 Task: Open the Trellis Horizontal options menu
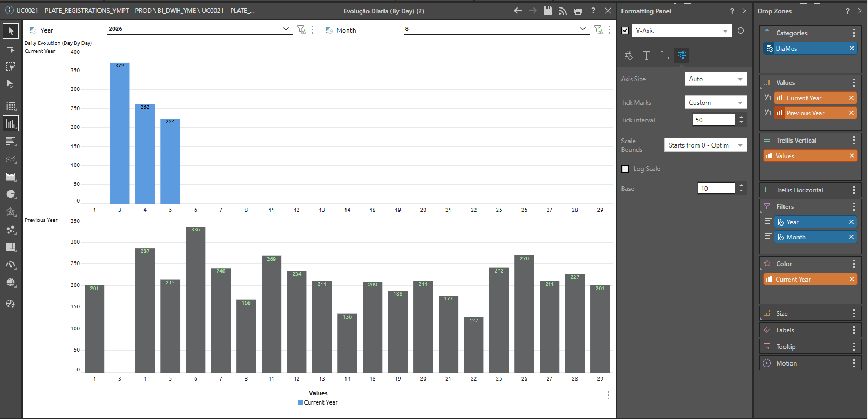854,190
